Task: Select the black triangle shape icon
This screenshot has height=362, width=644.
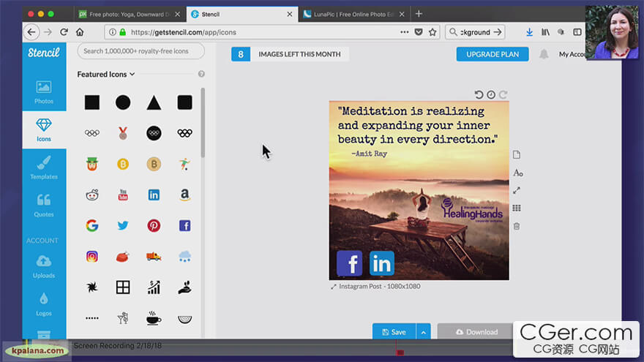Action: [154, 102]
